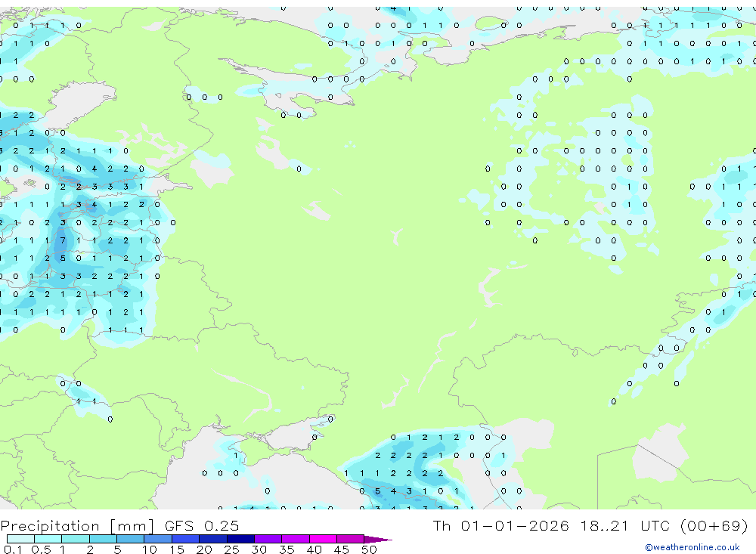Select the 0.5–1 mm legend color swatch
This screenshot has width=756, height=554.
[48, 539]
